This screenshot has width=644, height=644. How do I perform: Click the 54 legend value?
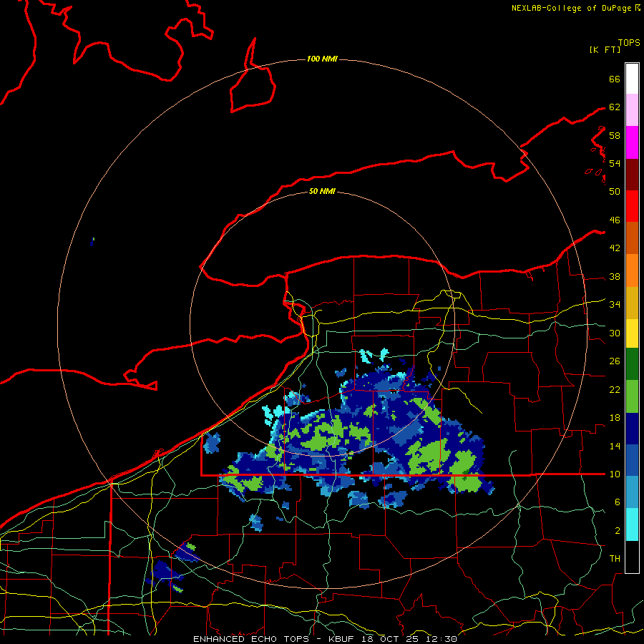click(615, 163)
